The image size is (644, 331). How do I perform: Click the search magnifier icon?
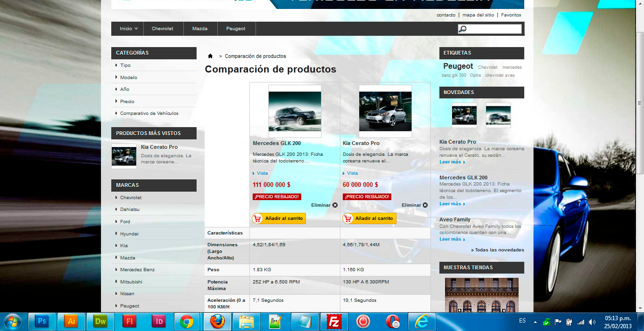tap(463, 29)
